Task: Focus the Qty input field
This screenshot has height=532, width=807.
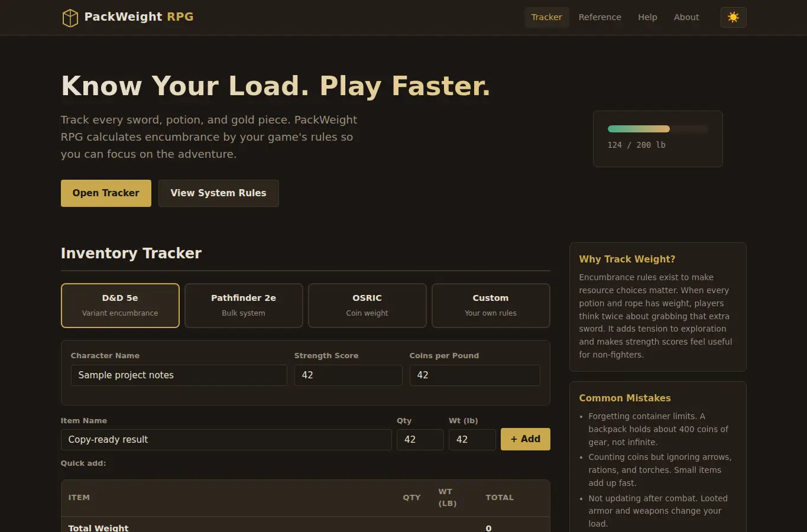Action: (x=420, y=440)
